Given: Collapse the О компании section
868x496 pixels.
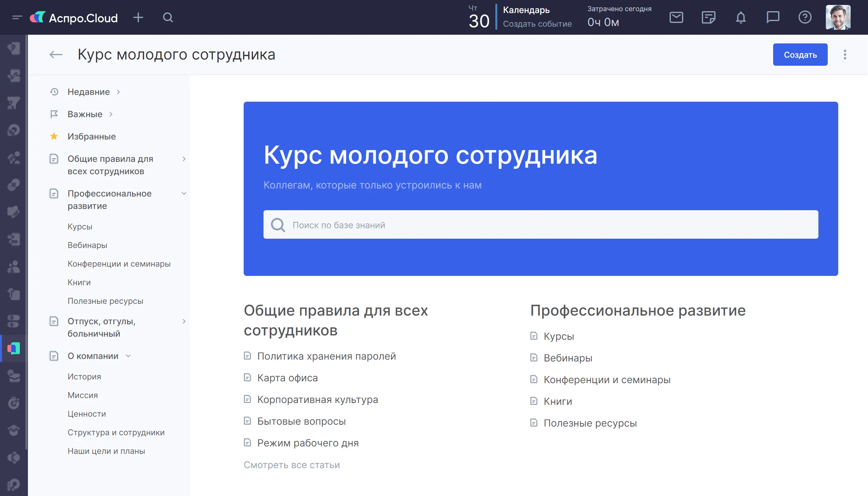Looking at the screenshot, I should pos(128,356).
